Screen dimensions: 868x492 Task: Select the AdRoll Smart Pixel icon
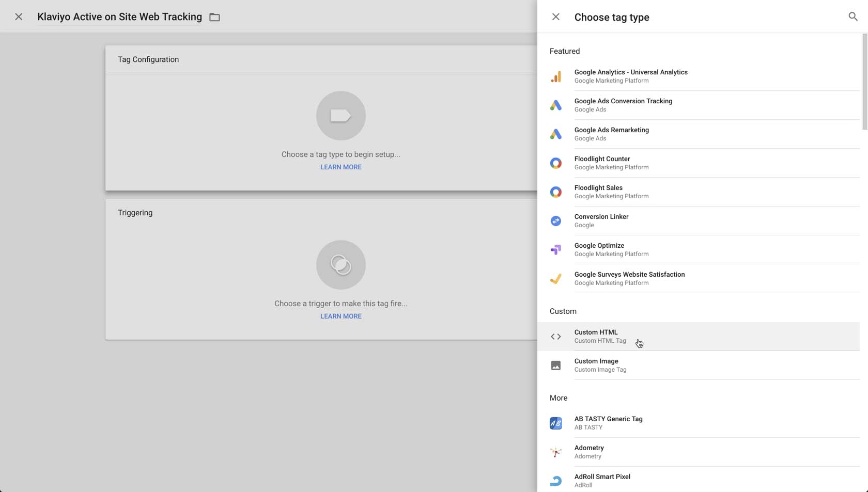coord(556,481)
